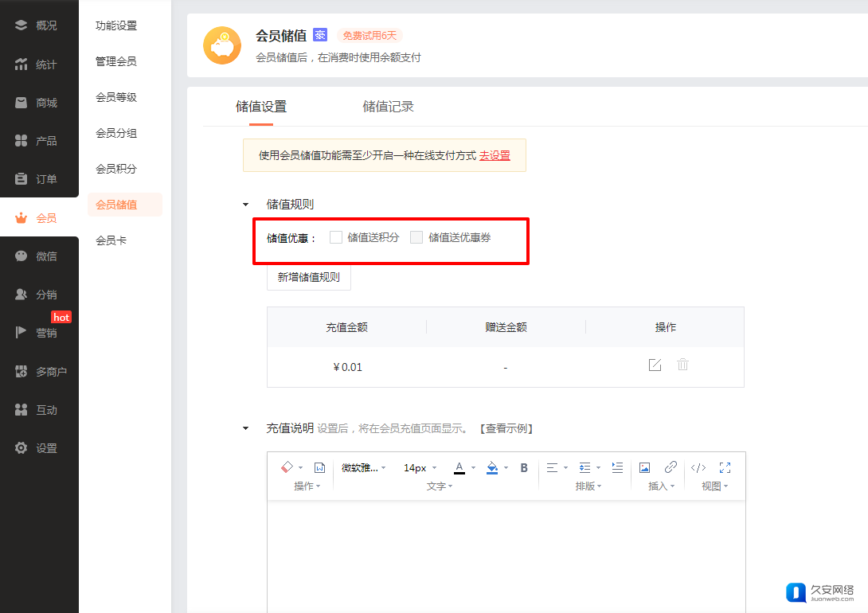Follow the 去设置 link
The width and height of the screenshot is (868, 613).
(495, 156)
